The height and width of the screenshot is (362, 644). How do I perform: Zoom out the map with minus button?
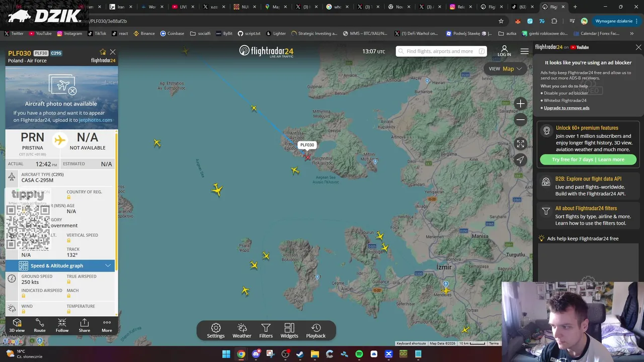(520, 120)
